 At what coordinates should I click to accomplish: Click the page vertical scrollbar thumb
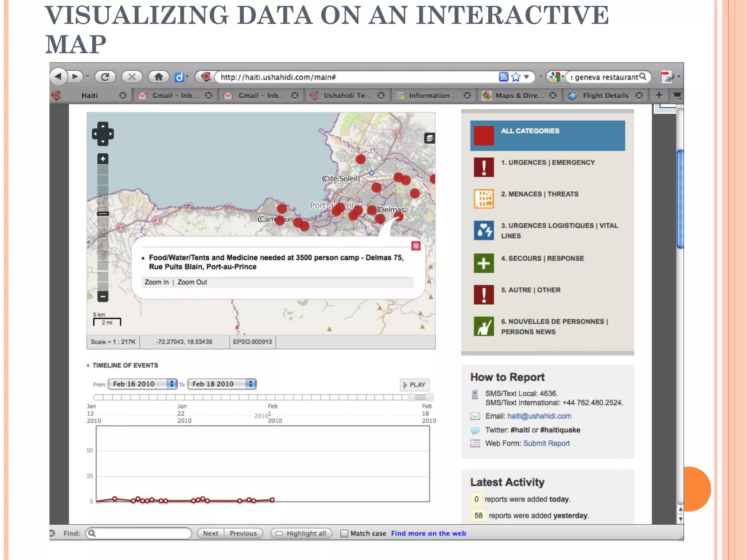coord(680,199)
